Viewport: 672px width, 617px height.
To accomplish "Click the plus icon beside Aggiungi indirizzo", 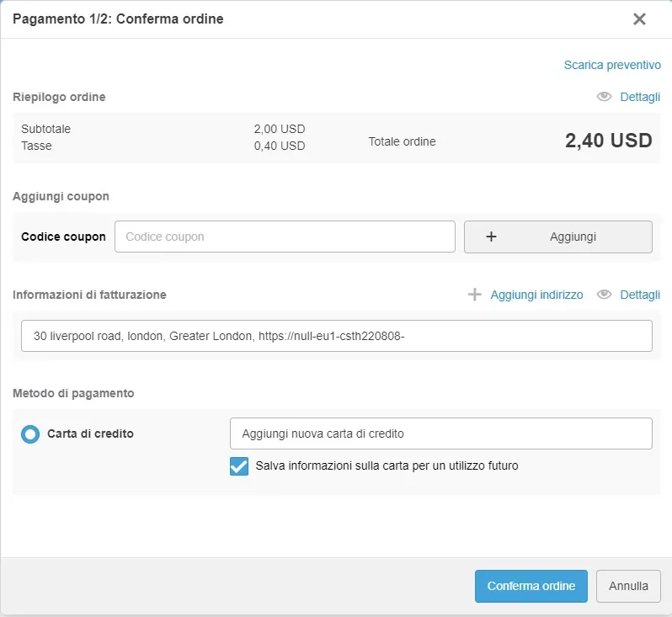I will pos(475,295).
